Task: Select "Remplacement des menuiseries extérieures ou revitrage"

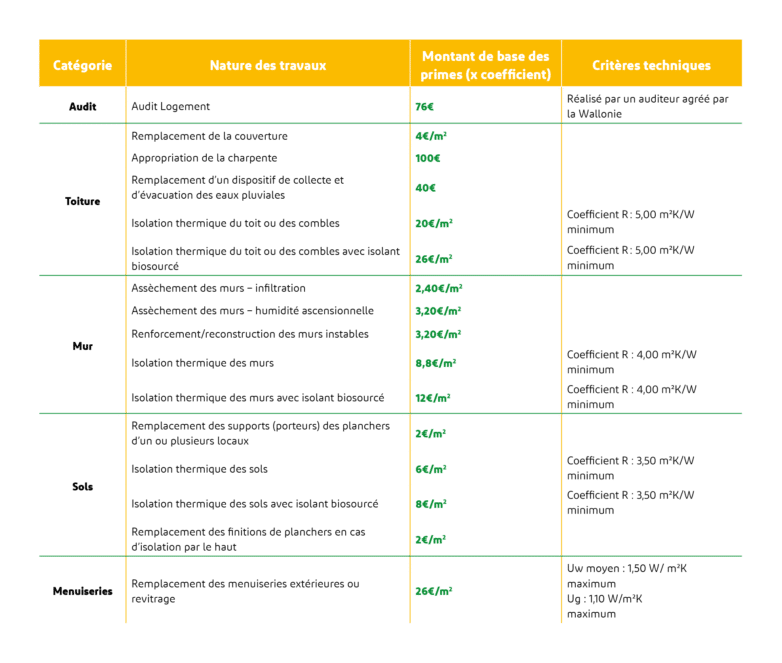Action: tap(245, 590)
